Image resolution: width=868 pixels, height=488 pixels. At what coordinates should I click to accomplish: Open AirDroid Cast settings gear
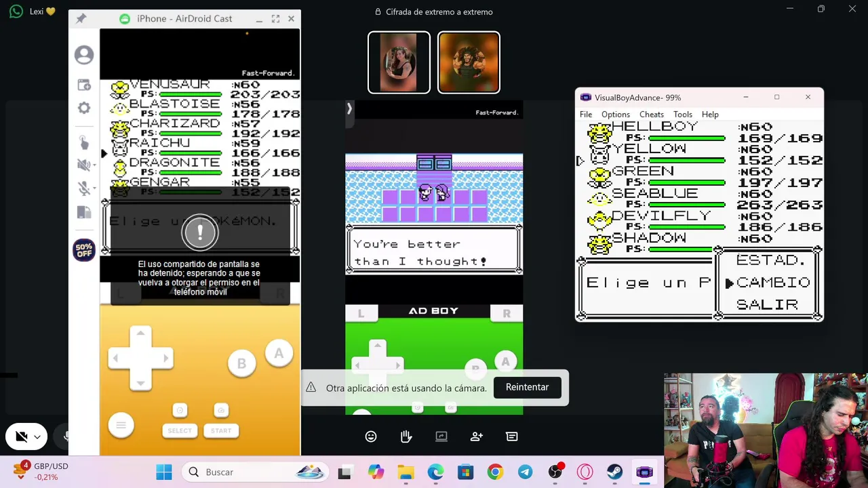click(84, 108)
